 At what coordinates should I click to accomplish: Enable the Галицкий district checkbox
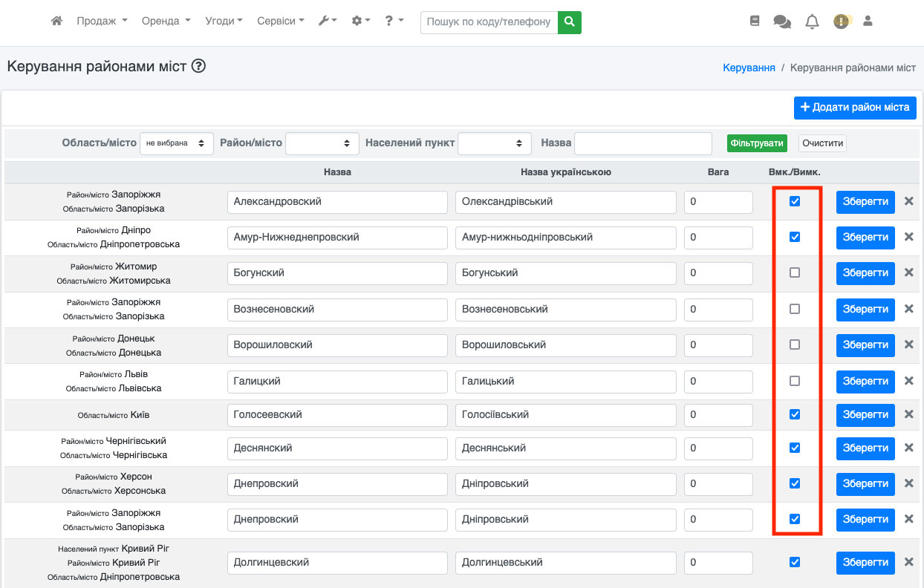click(x=795, y=381)
